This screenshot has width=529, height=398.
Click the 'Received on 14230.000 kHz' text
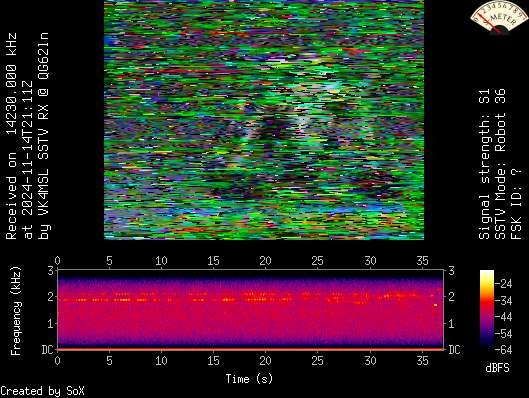tap(11, 136)
